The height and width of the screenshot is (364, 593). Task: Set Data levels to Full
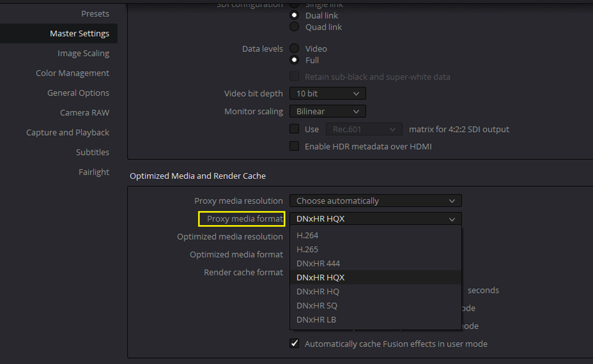[x=294, y=60]
